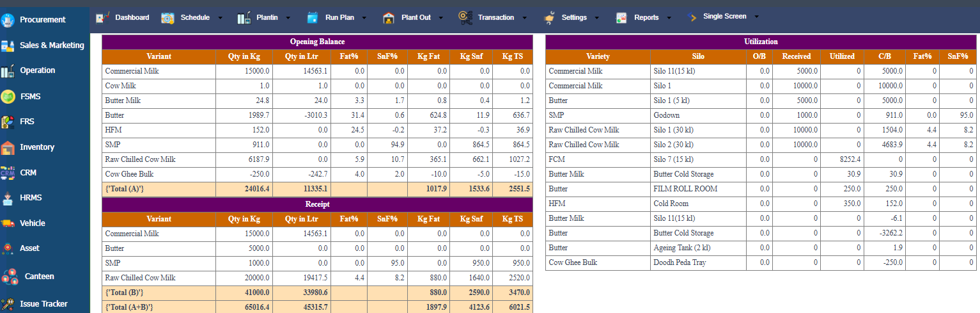
Task: Click the Plant Out icon
Action: click(388, 18)
